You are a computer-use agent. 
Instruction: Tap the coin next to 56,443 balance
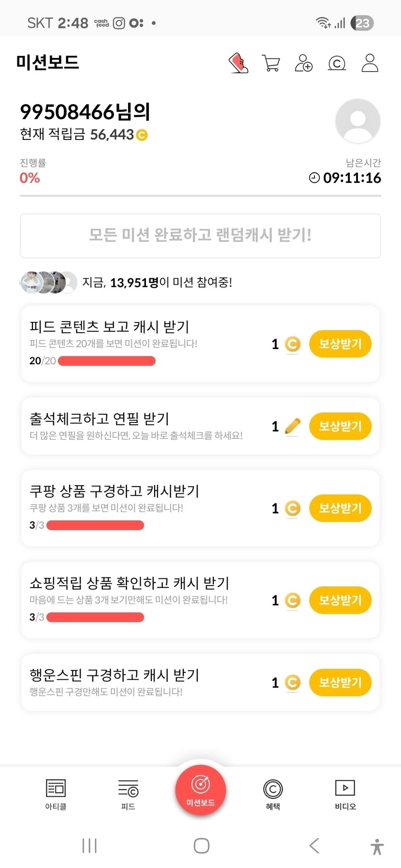(142, 135)
